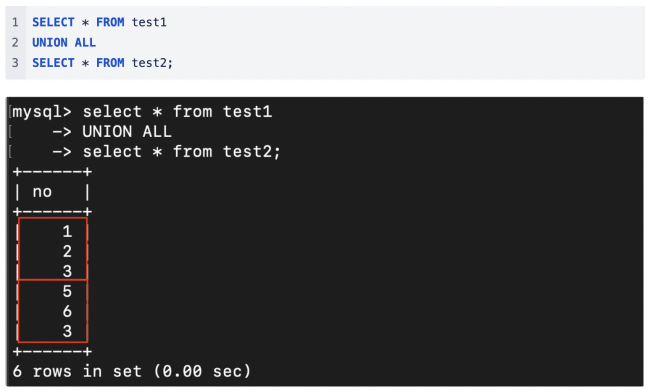
Task: Click asterisk on first code line
Action: 85,22
